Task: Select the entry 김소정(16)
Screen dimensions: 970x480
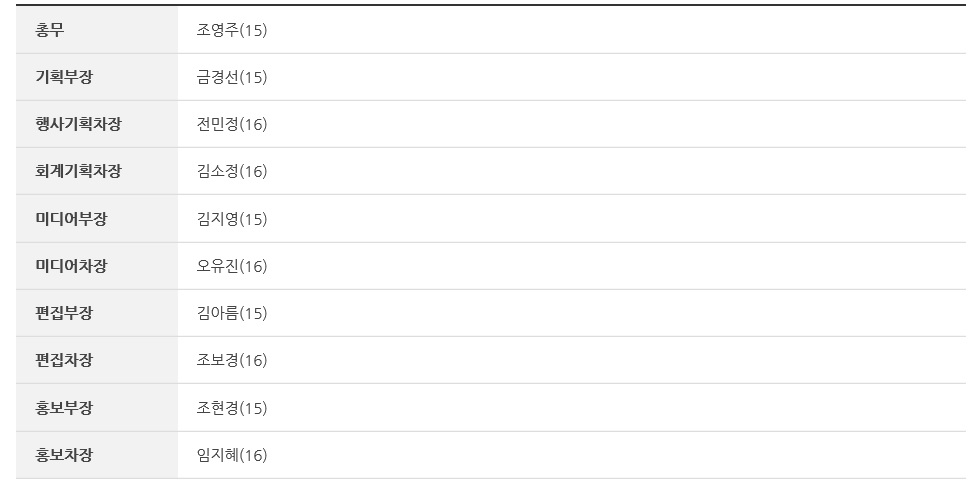Action: point(232,171)
